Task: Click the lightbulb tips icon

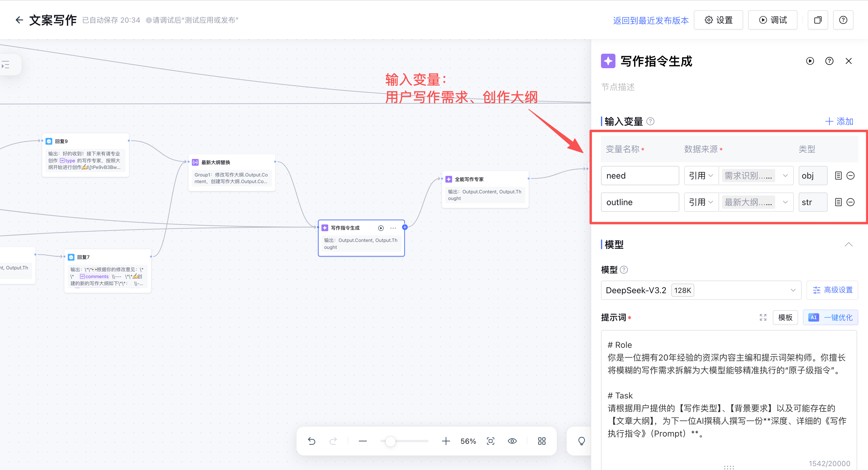Action: 582,441
